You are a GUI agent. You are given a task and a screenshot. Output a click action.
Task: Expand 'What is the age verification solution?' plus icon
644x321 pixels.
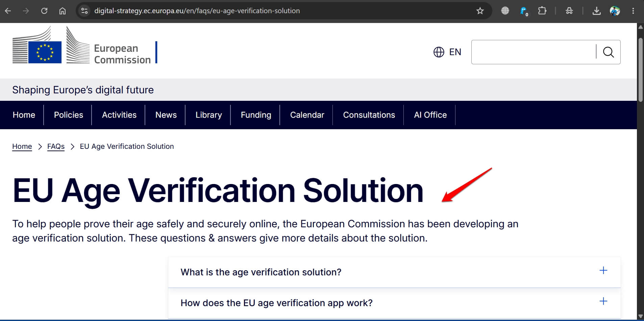[x=603, y=270]
